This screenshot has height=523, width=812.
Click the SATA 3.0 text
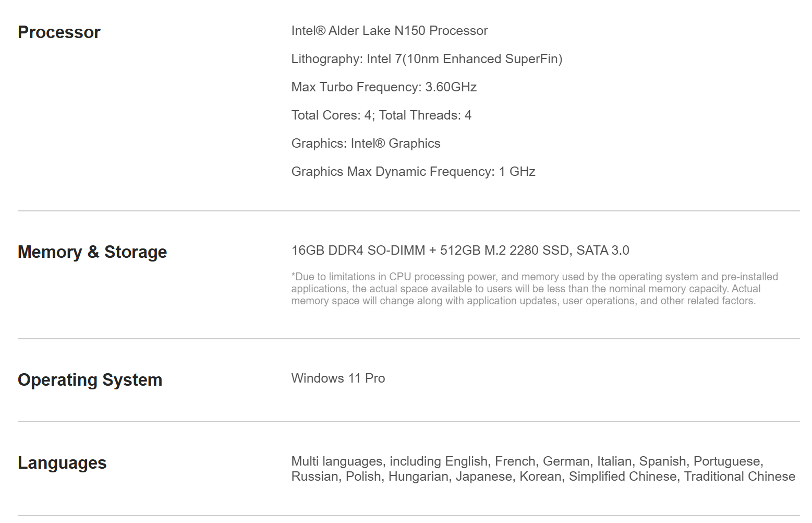click(602, 251)
